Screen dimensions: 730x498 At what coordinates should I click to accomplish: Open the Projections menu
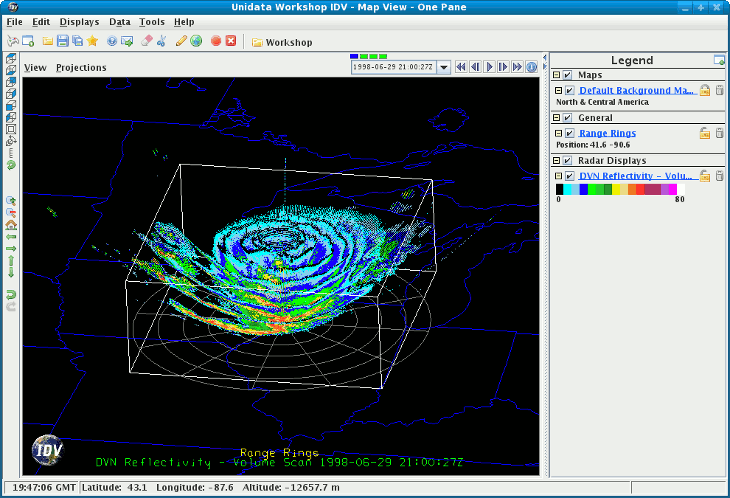click(x=81, y=67)
